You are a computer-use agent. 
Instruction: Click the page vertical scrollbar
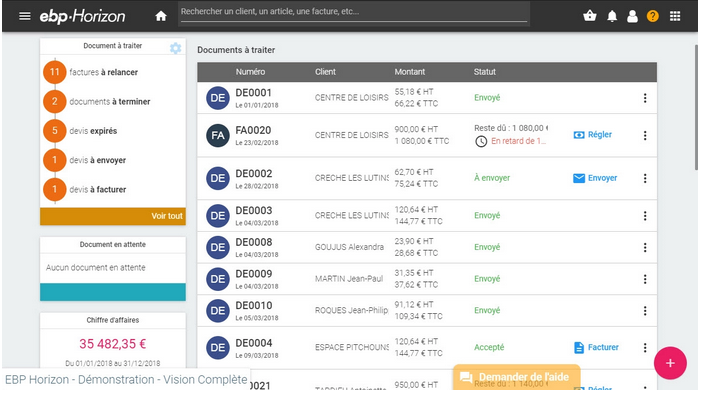coord(696,108)
